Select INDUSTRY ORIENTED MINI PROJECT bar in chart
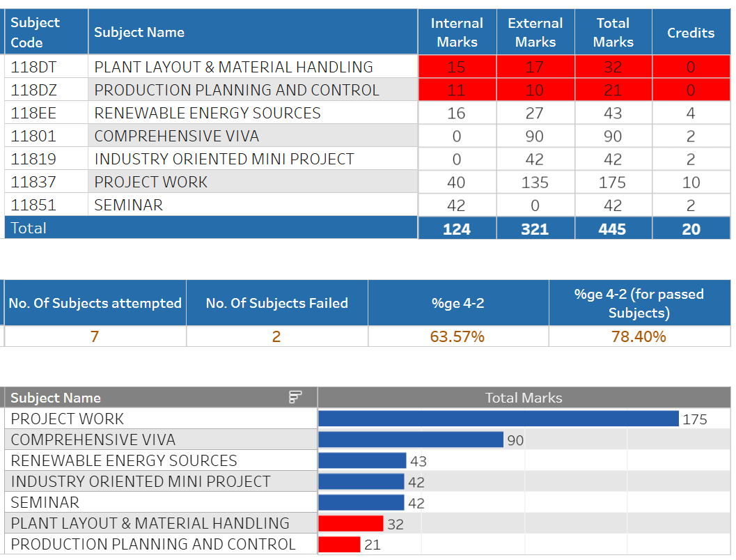This screenshot has width=736, height=560. point(361,481)
